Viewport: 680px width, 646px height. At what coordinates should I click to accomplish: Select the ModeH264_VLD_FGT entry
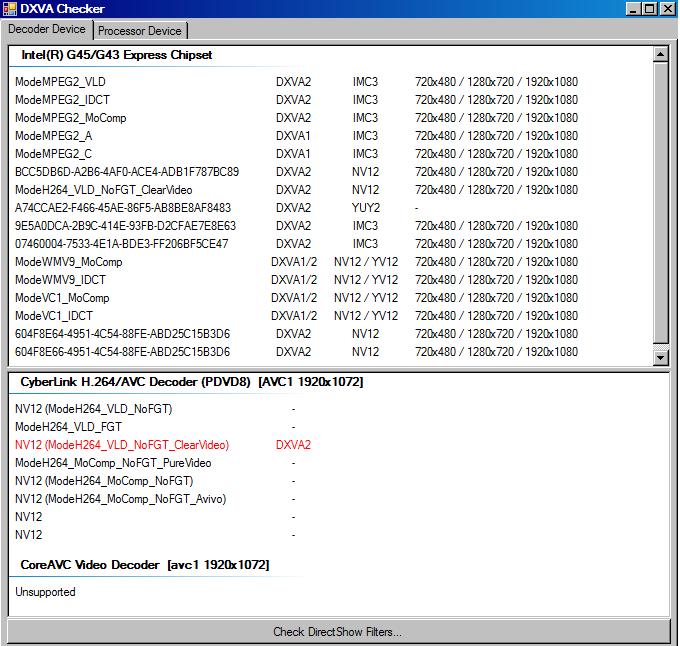click(x=68, y=427)
